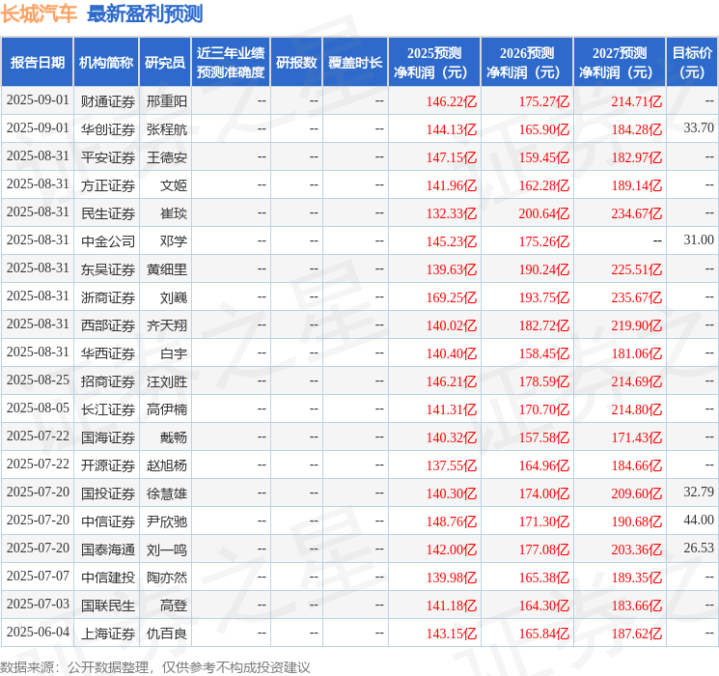Image resolution: width=719 pixels, height=676 pixels.
Task: Click analyst name 尹欣驰
Action: (x=166, y=521)
